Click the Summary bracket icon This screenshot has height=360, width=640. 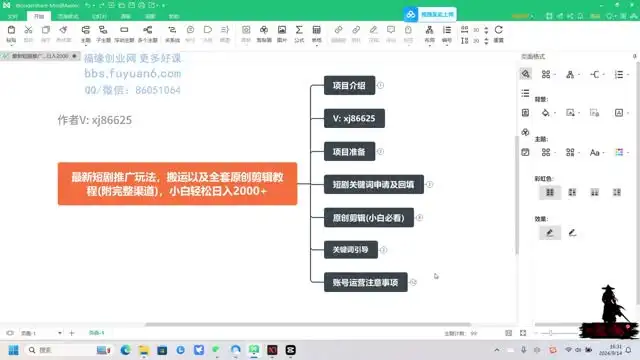[x=225, y=30]
